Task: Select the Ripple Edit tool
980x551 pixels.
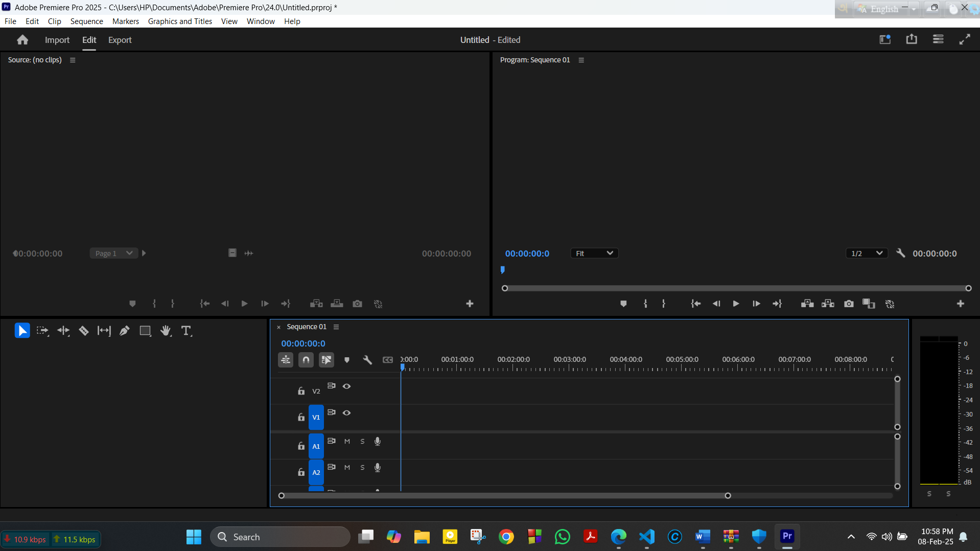Action: [63, 331]
